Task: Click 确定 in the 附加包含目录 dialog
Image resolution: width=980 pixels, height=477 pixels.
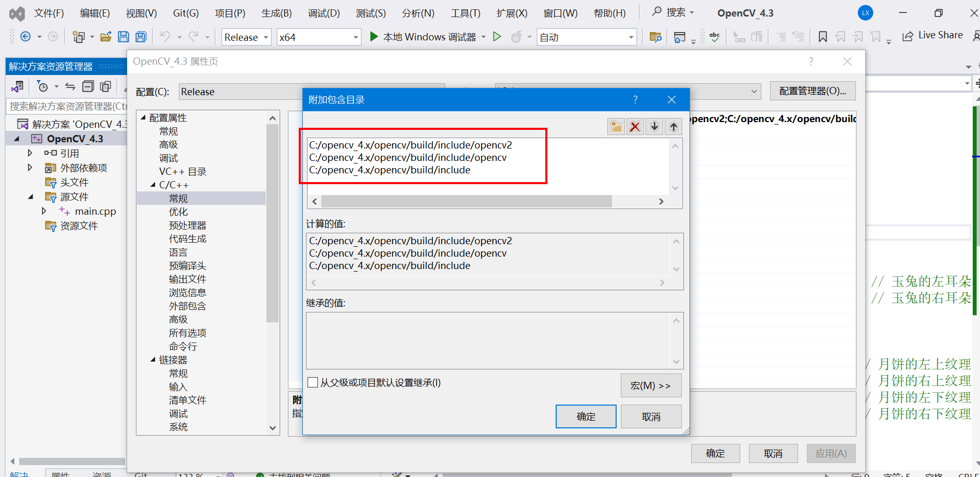Action: coord(586,416)
